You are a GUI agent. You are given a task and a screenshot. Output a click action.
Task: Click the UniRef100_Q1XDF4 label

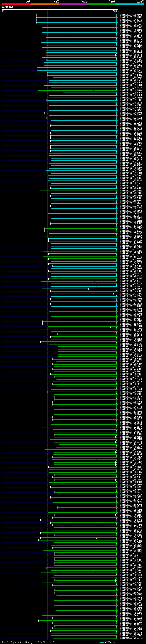[131, 95]
